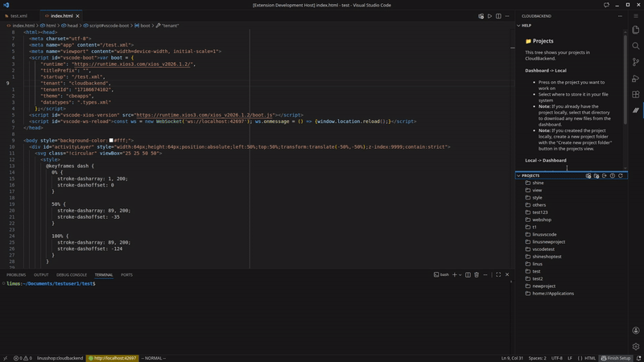
Task: Open the Manage gear icon
Action: (636, 347)
